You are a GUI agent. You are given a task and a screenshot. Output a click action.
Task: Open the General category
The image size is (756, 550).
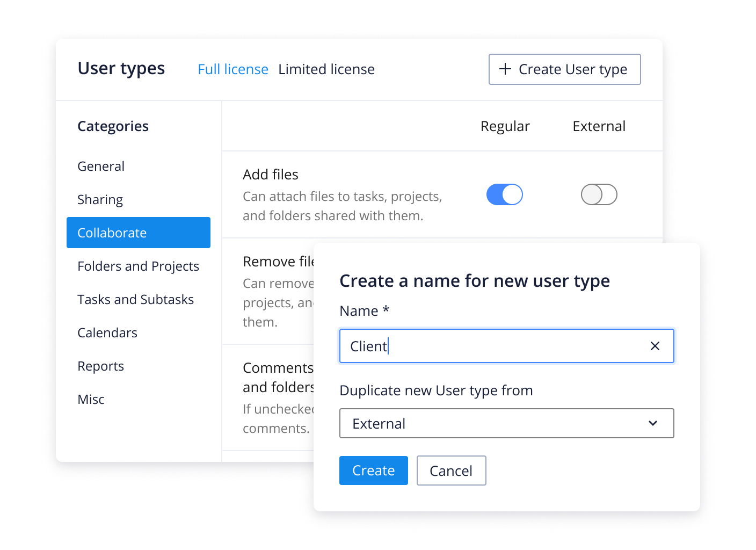pyautogui.click(x=101, y=167)
